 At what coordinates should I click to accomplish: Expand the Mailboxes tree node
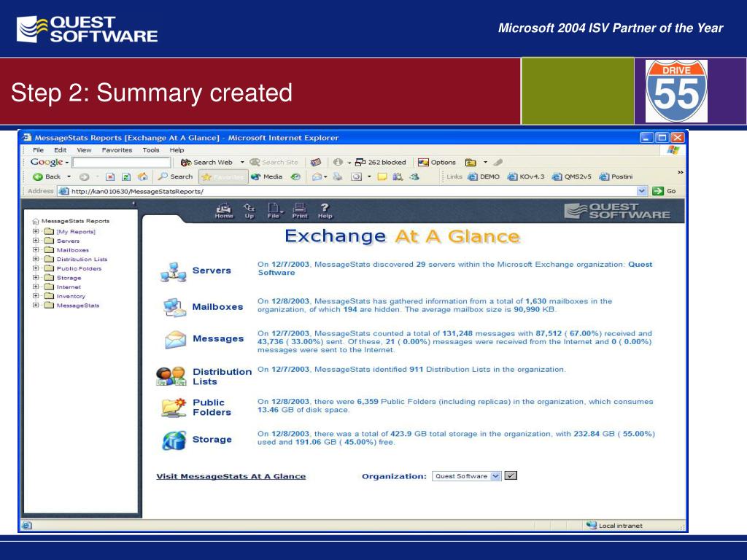(35, 249)
